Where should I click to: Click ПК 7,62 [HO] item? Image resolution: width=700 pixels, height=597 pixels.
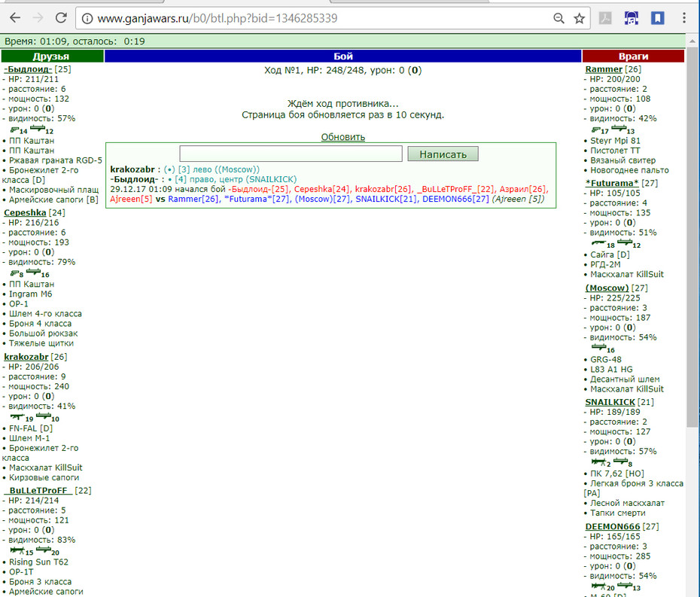click(617, 474)
